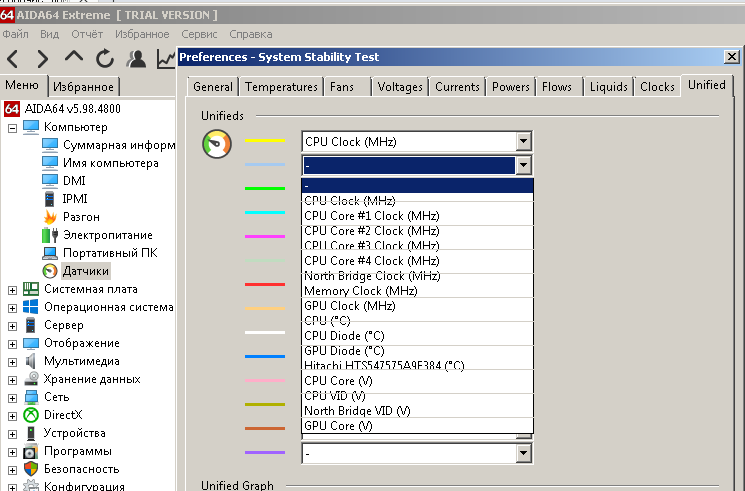This screenshot has height=491, width=745.
Task: Expand the Отображение tree node
Action: click(x=12, y=344)
